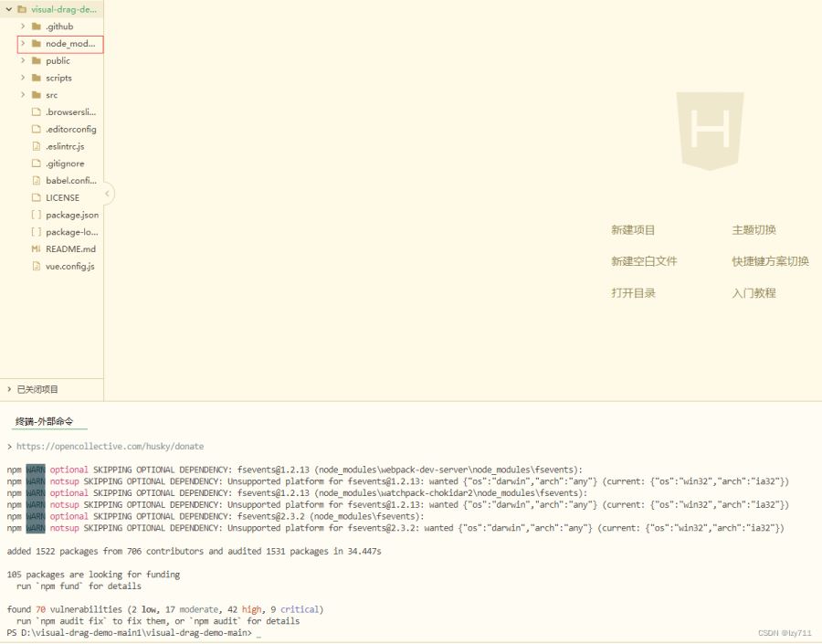This screenshot has width=822, height=644.
Task: Expand the .github folder arrow
Action: coord(23,26)
